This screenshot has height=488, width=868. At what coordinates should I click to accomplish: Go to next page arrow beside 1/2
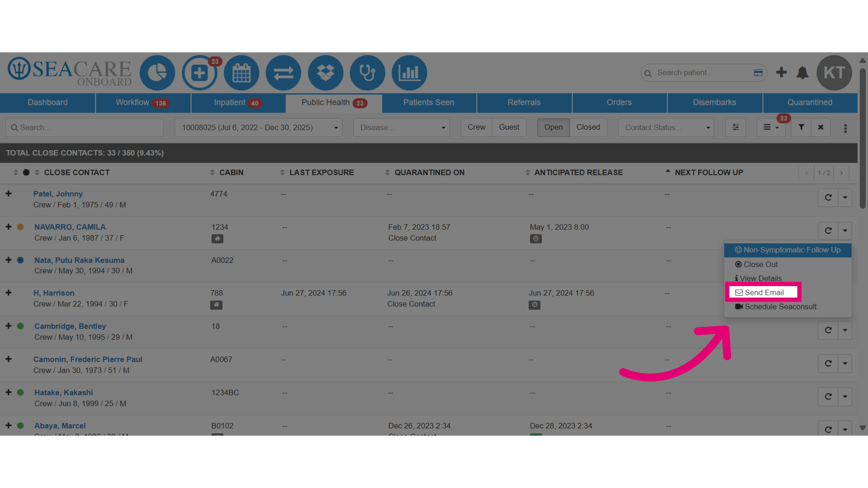pyautogui.click(x=841, y=173)
